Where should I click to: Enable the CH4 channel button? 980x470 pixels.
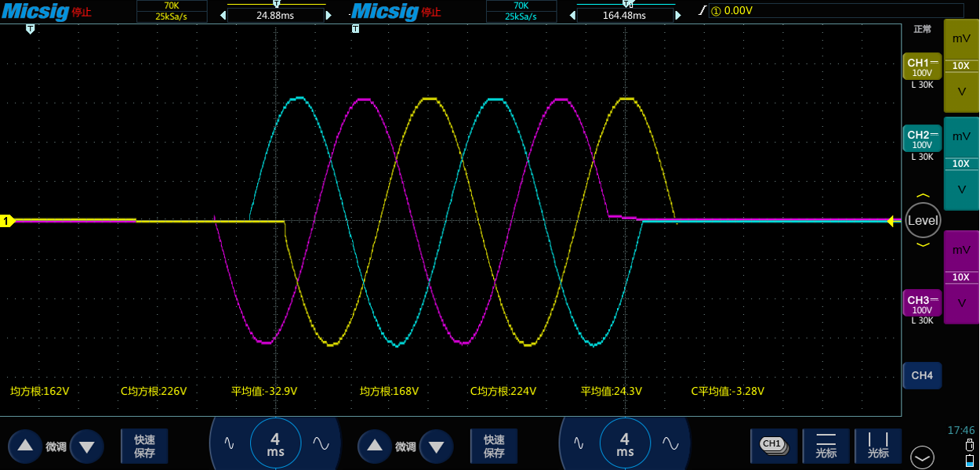[922, 375]
